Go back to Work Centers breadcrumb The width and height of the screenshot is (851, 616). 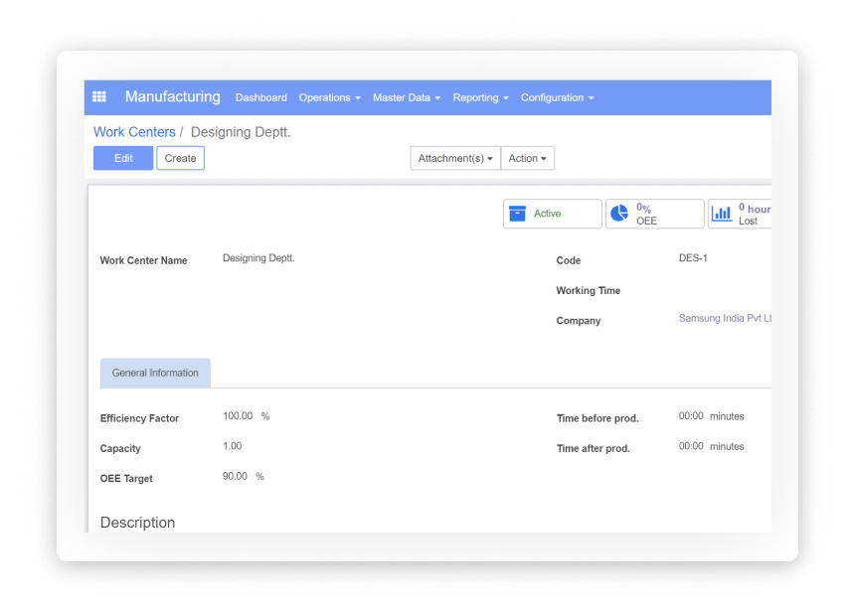(134, 132)
